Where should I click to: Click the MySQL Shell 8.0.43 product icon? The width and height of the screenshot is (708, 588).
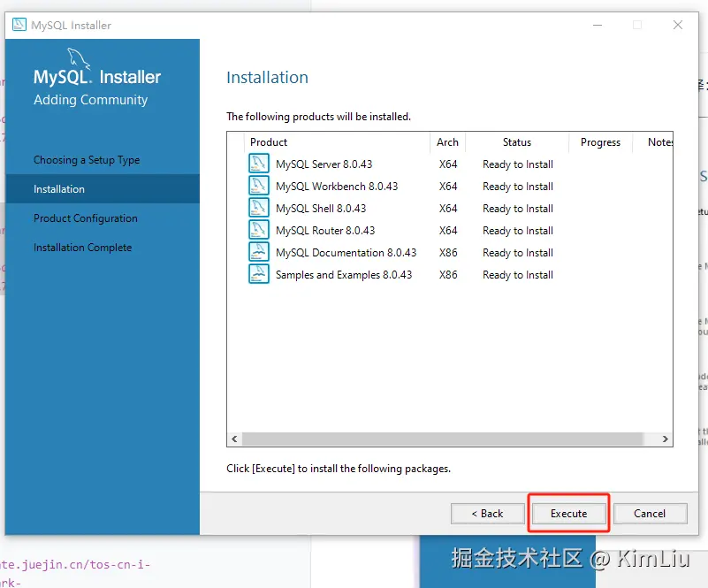pos(259,208)
